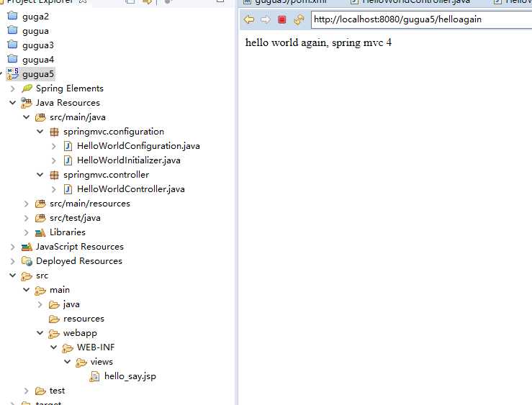Collapse the webapp folder node
The height and width of the screenshot is (405, 532).
point(40,333)
